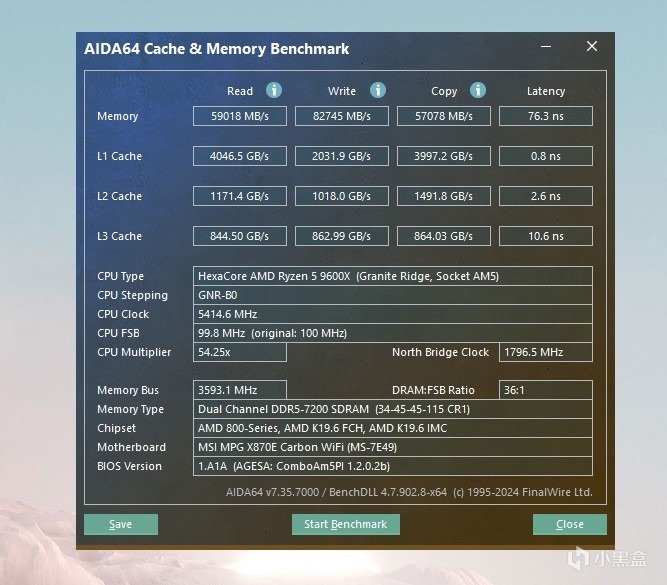Click the Copy info icon

(478, 90)
